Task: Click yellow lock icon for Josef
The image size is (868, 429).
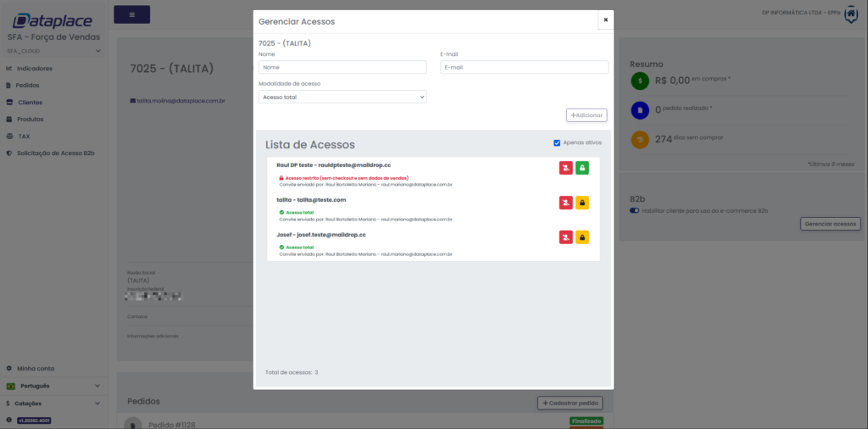Action: click(582, 237)
